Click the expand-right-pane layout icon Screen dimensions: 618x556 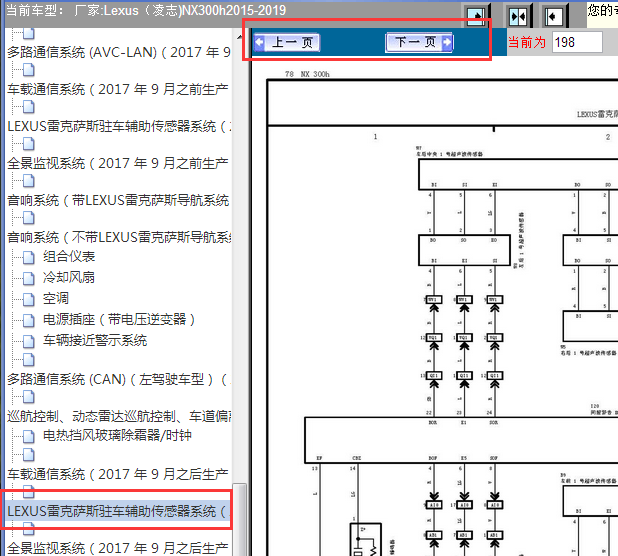555,16
